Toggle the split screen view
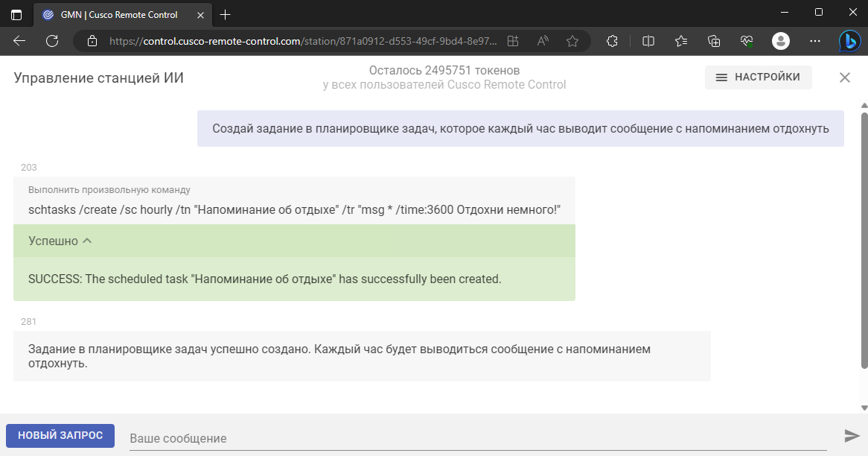Viewport: 868px width, 456px height. [648, 41]
